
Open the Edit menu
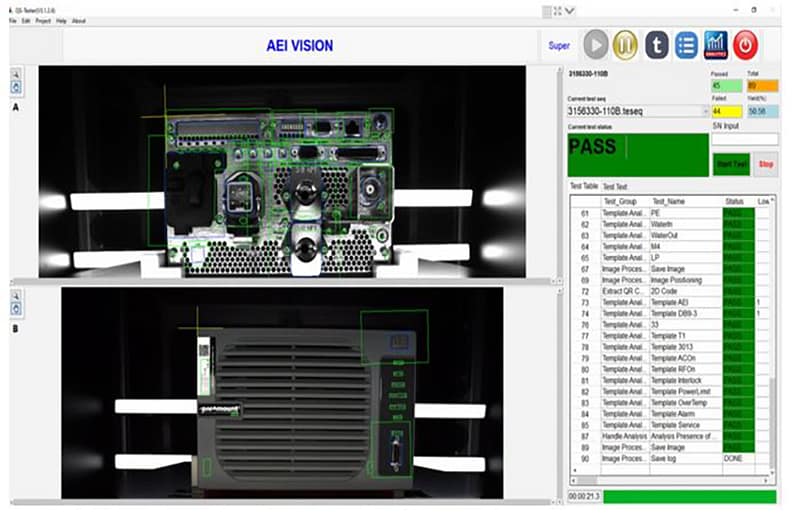26,20
